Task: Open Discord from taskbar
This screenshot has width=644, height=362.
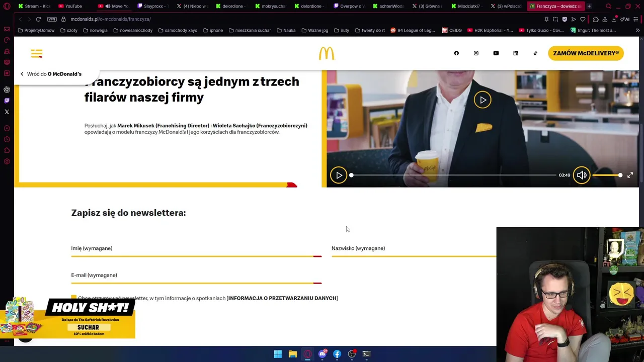Action: click(323, 354)
